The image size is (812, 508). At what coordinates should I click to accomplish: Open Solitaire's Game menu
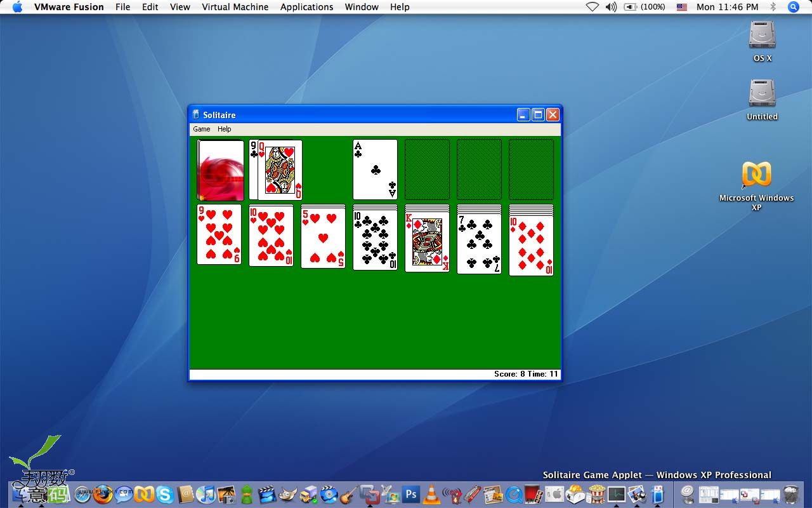(202, 129)
